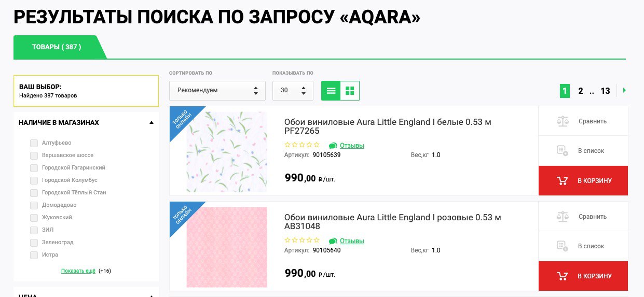
Task: Click Показать ещё link under stores
Action: click(x=78, y=271)
